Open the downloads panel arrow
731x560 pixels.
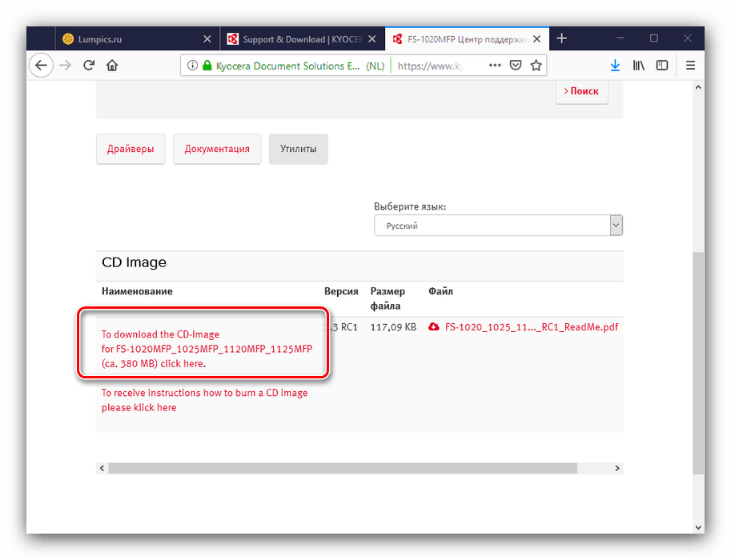(615, 66)
